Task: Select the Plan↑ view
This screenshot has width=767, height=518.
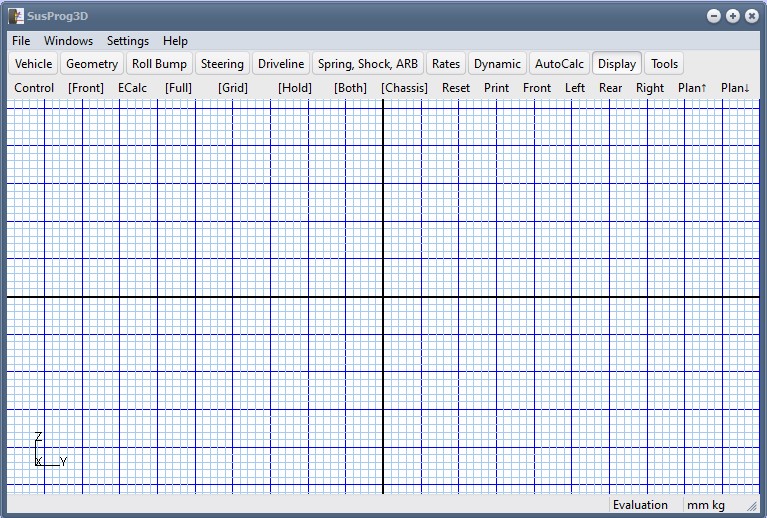Action: (692, 88)
